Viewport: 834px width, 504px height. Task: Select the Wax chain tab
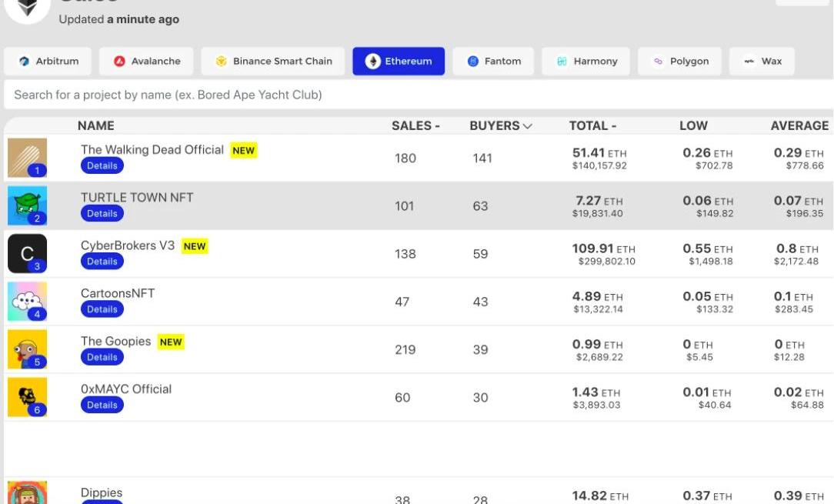point(762,62)
